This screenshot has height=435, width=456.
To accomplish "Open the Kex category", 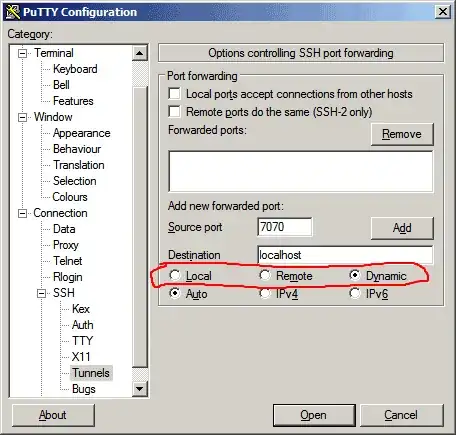I will 81,309.
